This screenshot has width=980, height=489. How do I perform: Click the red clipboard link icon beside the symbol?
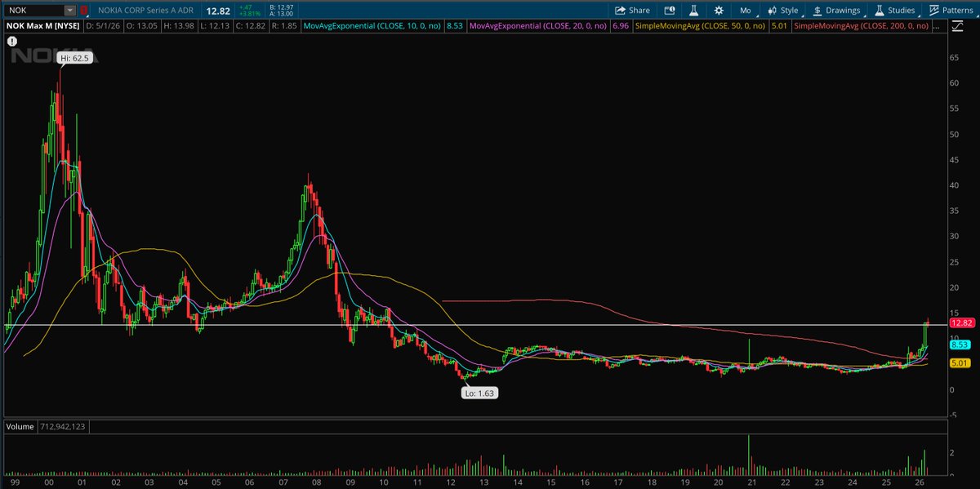[82, 11]
